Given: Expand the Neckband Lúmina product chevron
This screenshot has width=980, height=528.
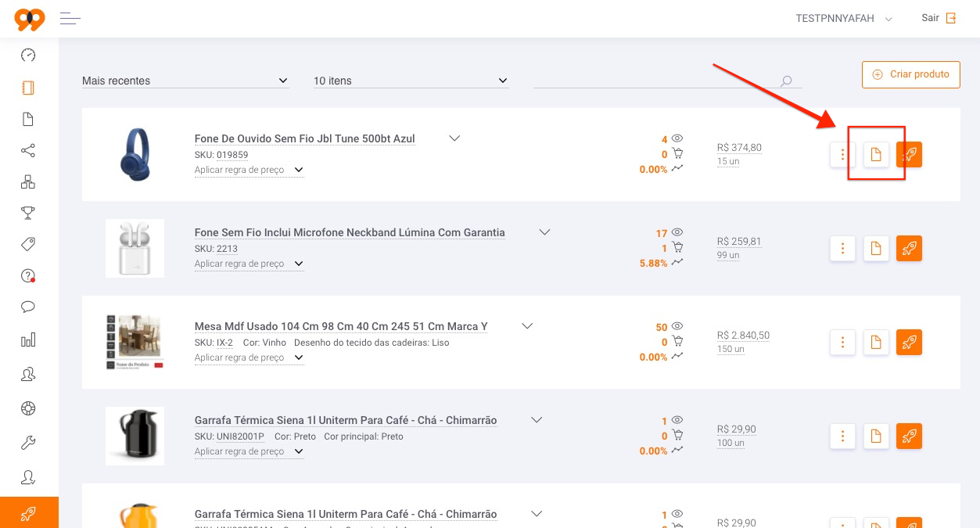Looking at the screenshot, I should coord(544,232).
